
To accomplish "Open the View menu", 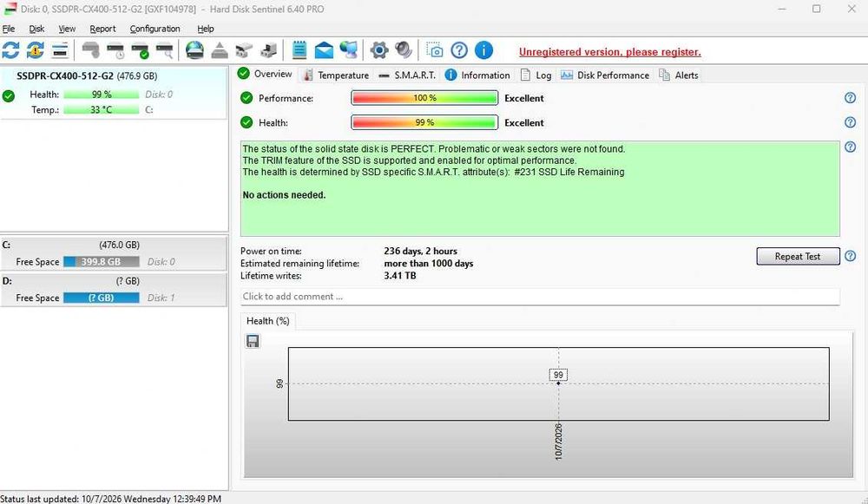I will coord(67,29).
